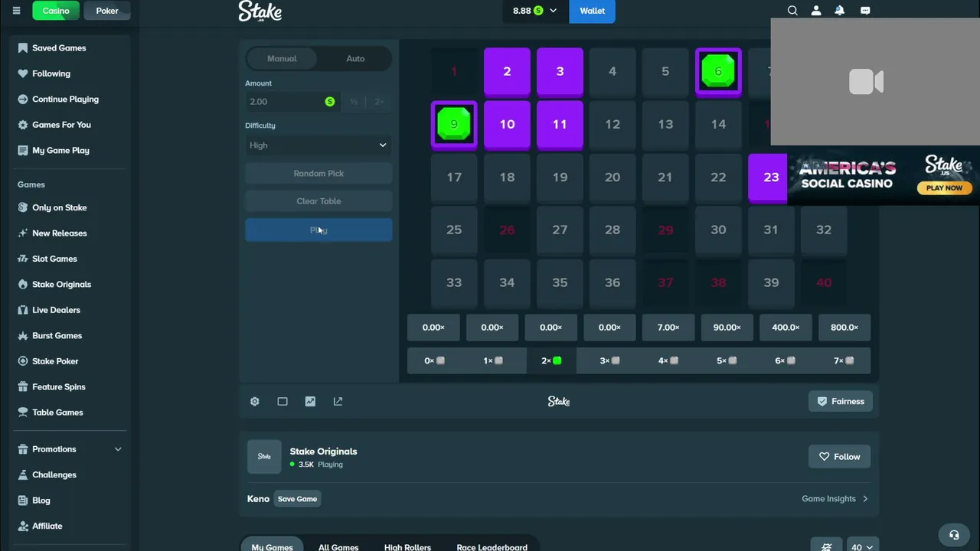Click the search magnifier icon
This screenshot has width=980, height=551.
tap(792, 11)
